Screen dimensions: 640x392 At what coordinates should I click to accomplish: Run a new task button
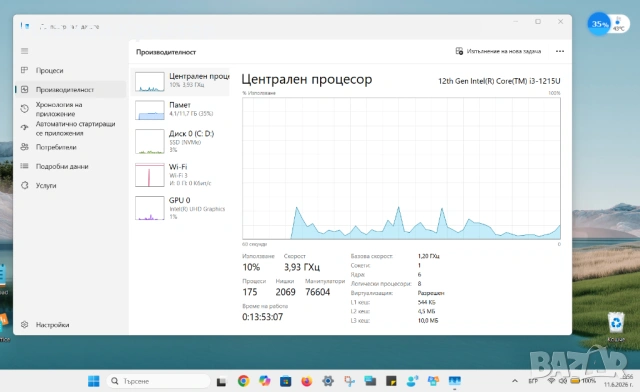498,51
